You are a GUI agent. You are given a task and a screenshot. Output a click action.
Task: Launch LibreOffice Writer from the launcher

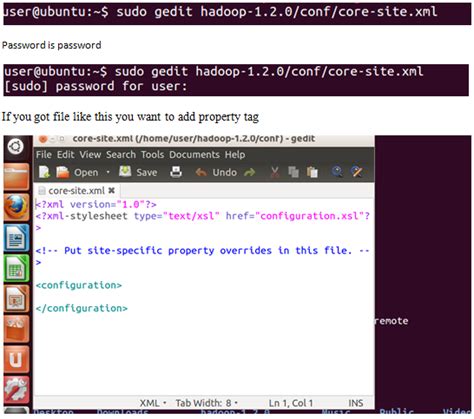coord(16,238)
